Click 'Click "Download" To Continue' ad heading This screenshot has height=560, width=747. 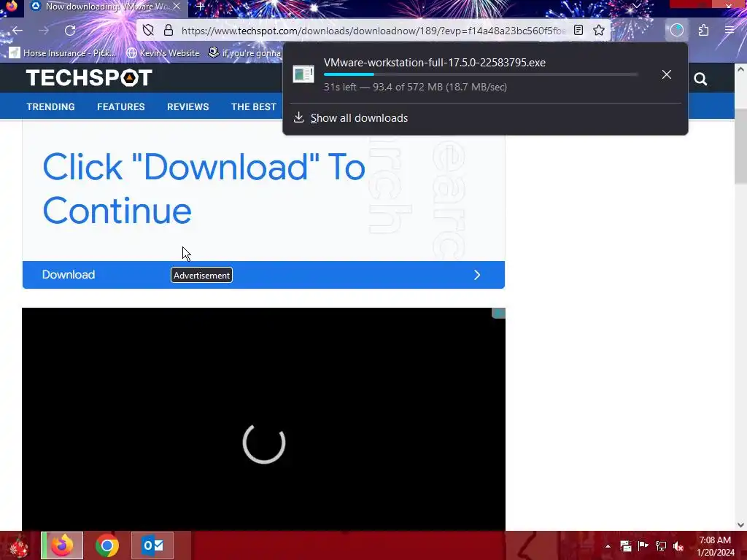204,189
